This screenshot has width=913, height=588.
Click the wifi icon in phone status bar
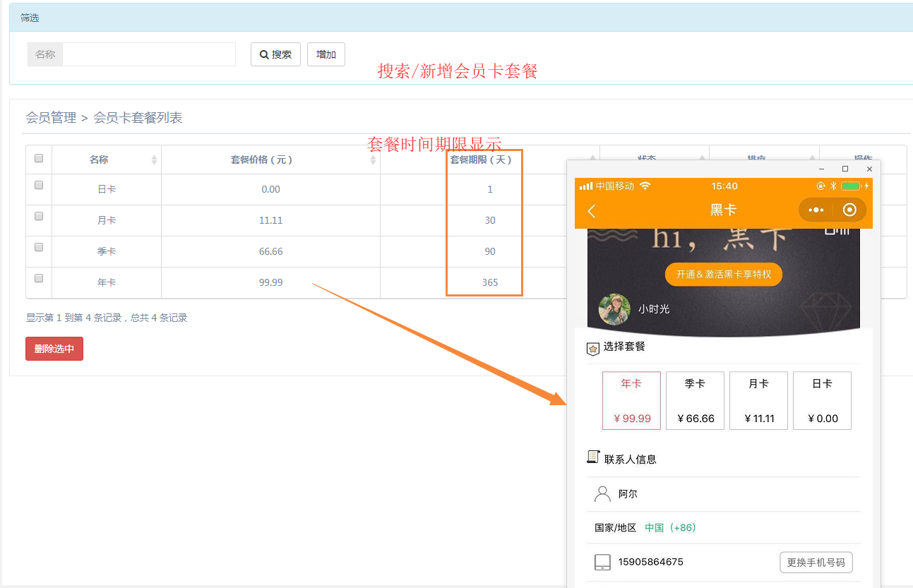tap(645, 186)
